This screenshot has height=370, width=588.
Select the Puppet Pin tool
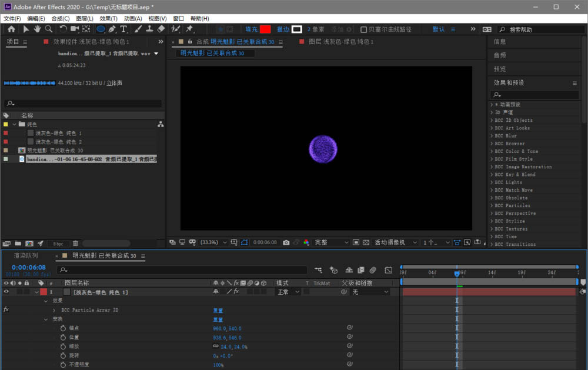point(190,29)
